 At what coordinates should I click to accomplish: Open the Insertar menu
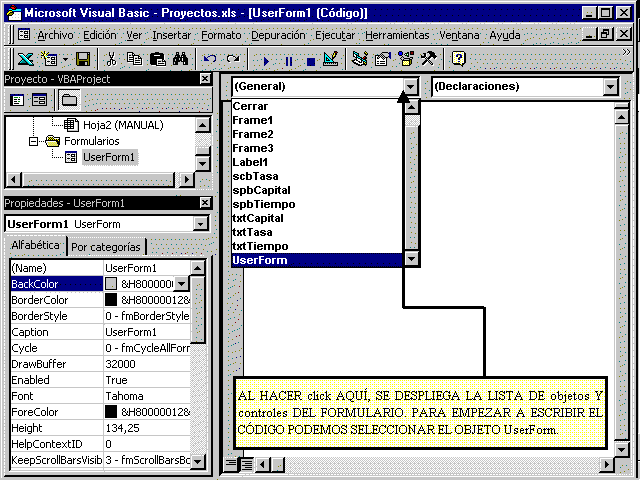click(171, 36)
